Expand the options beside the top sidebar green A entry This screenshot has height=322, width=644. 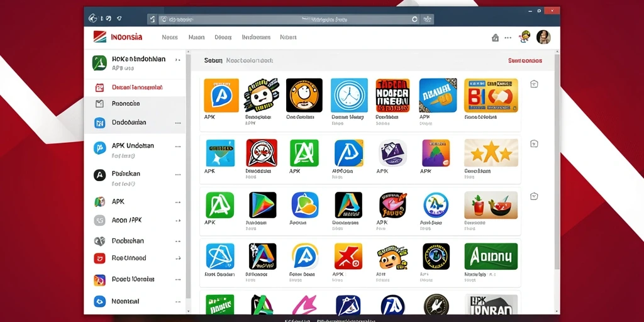click(177, 60)
